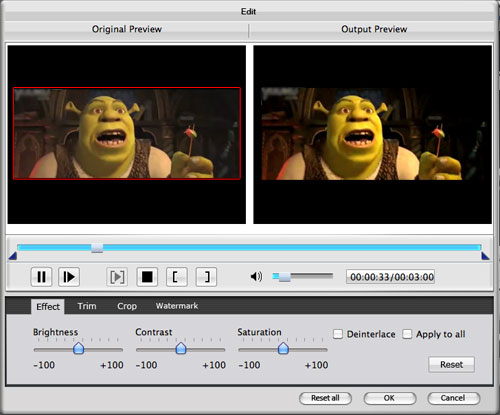500x415 pixels.
Task: Select the right trim end marker
Action: point(485,256)
